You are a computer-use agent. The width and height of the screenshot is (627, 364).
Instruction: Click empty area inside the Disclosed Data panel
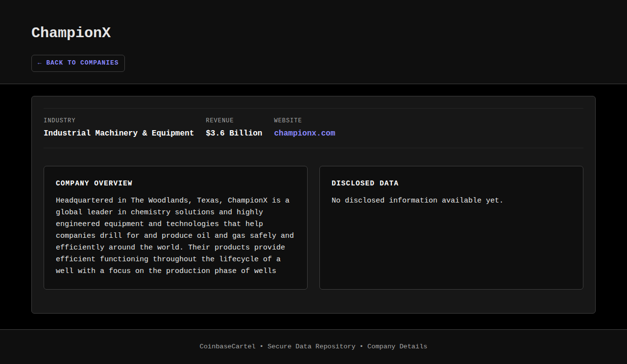pyautogui.click(x=451, y=250)
